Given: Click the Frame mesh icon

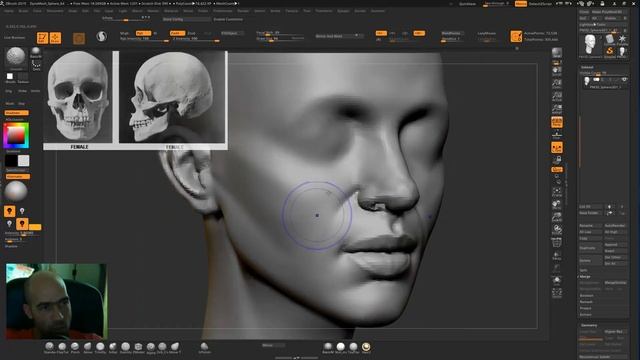Looking at the screenshot, I should [x=557, y=192].
